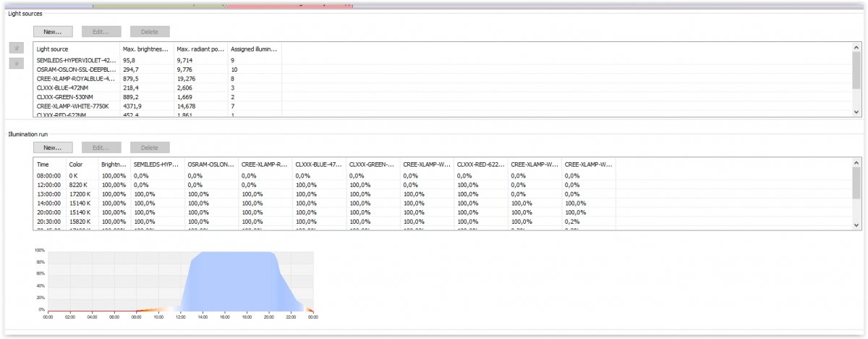Viewport: 868px width, 339px height.
Task: Select the CLXXX-GREEN-530NM light source row
Action: tap(443, 96)
